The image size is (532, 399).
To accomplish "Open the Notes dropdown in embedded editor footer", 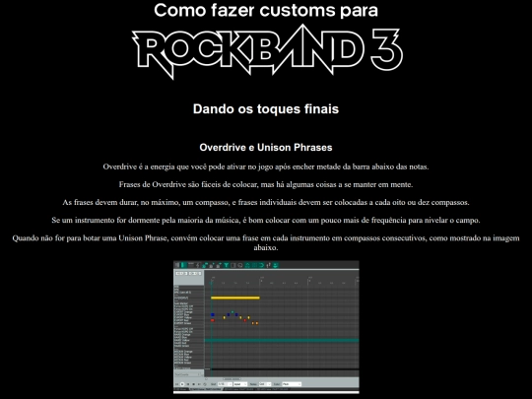I will pos(265,384).
